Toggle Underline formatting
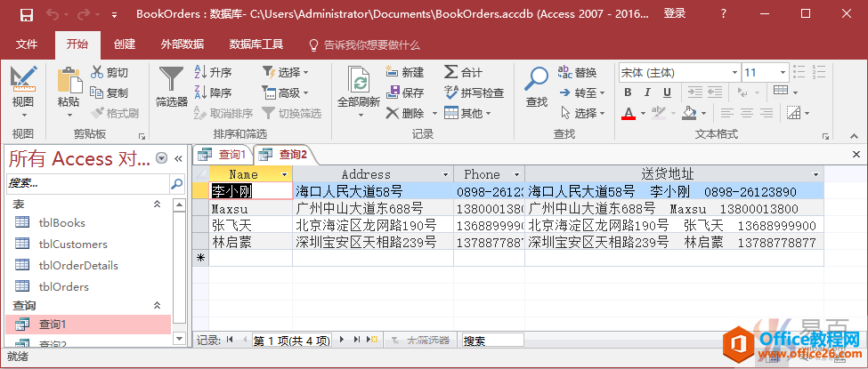This screenshot has height=369, width=868. [667, 93]
